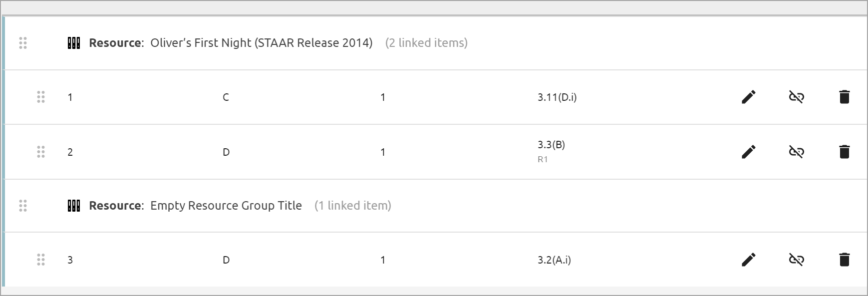868x296 pixels.
Task: Click the drag handle of item 2
Action: [41, 152]
